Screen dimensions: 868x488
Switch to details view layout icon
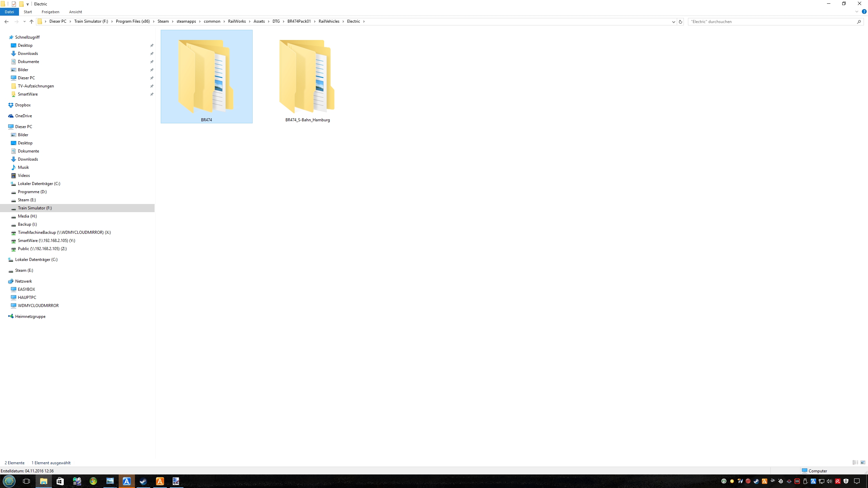point(855,463)
